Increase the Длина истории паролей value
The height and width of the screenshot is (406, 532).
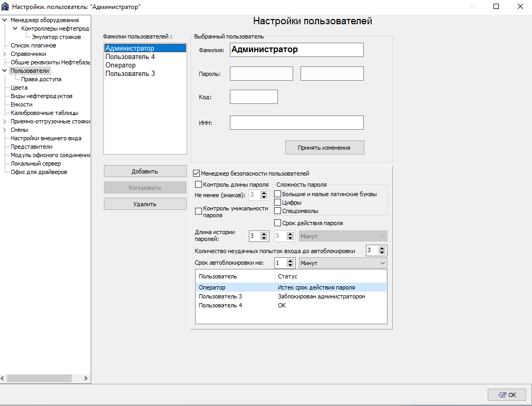(264, 234)
